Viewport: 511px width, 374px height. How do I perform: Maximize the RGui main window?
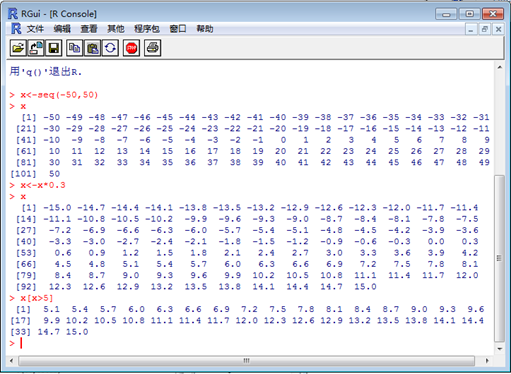point(469,14)
